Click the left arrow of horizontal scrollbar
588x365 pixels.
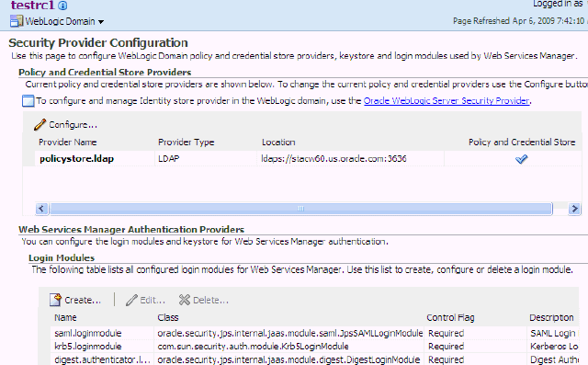(41, 209)
